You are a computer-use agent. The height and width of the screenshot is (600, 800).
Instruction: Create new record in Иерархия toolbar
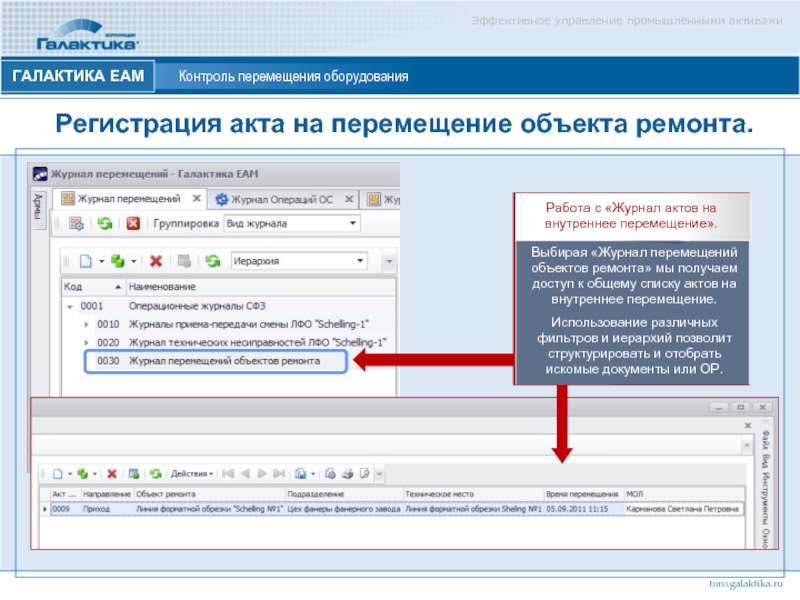coord(86,261)
